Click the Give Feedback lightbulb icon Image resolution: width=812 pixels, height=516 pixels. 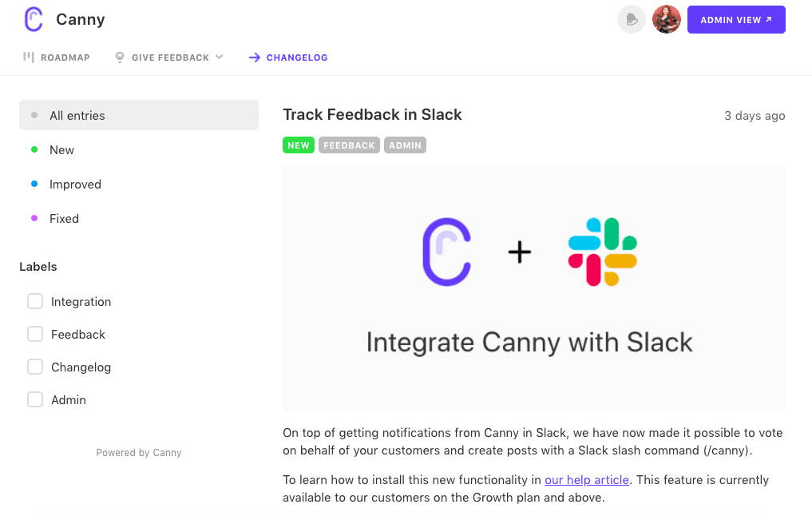coord(120,57)
